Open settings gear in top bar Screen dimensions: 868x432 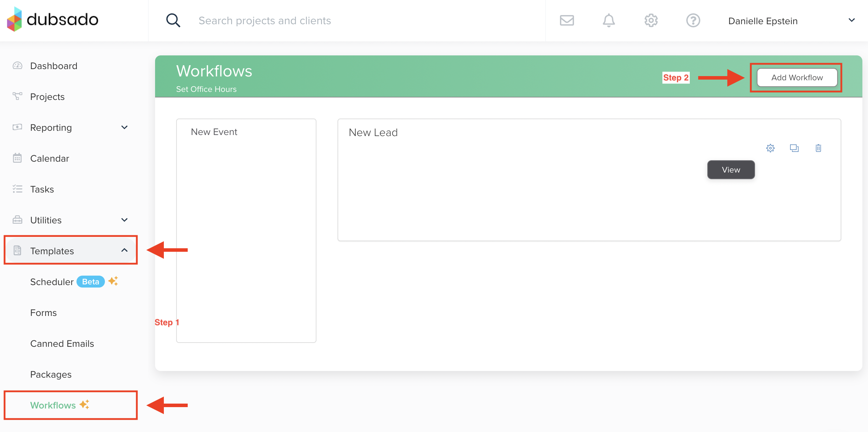click(x=651, y=20)
